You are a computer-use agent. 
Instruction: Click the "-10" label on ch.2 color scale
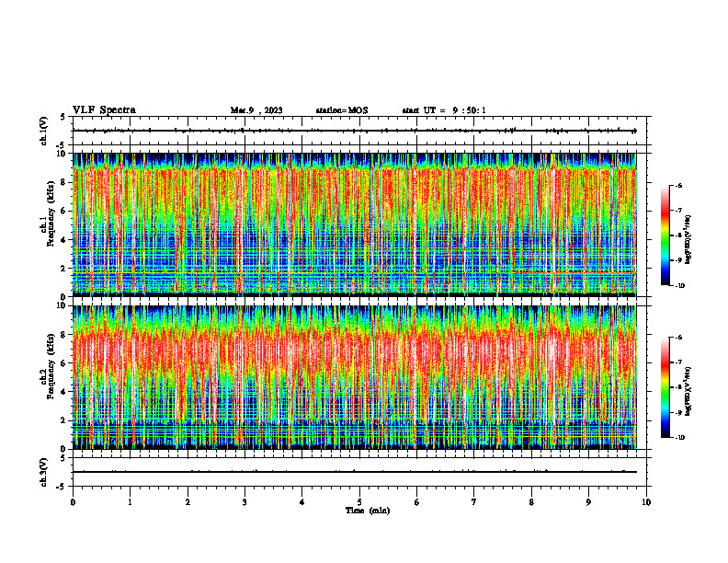click(680, 438)
